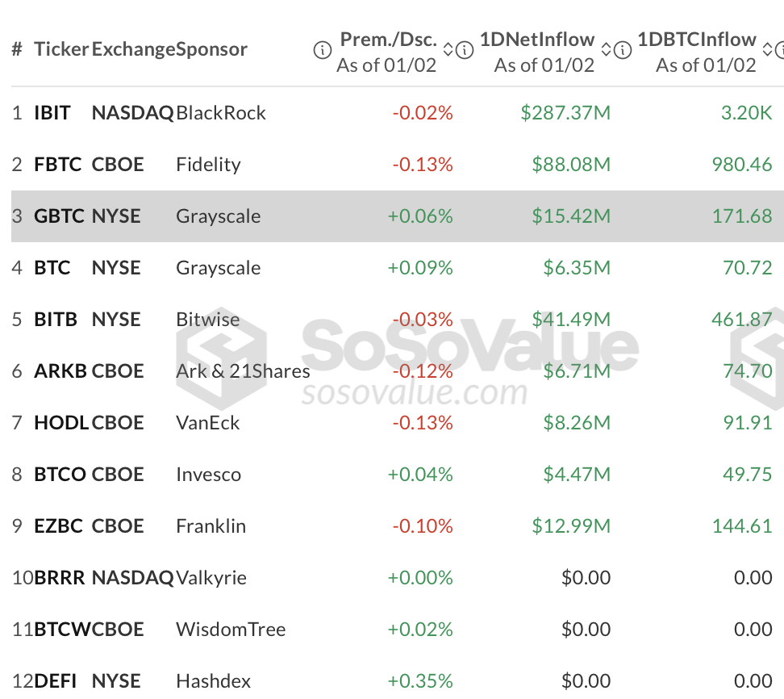The height and width of the screenshot is (699, 784).
Task: Click the Sponsor column header
Action: (x=211, y=49)
